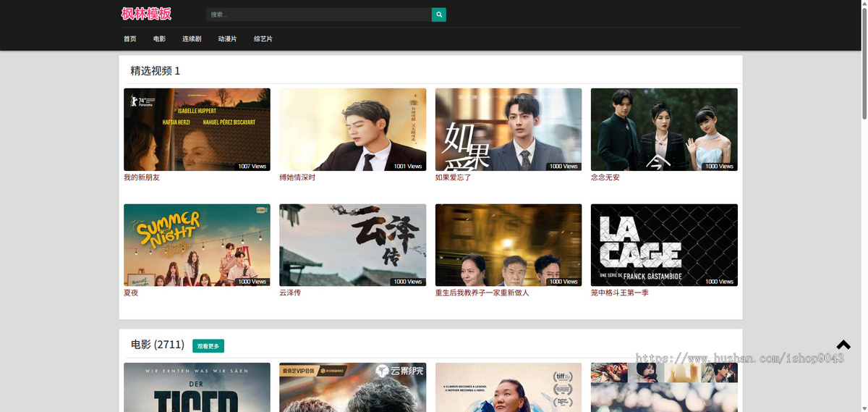
Task: Open the tiff mountain climber movie poster
Action: pos(509,387)
